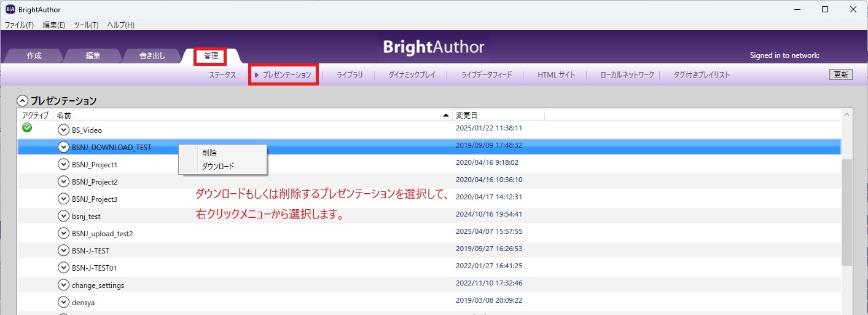868x315 pixels.
Task: Expand the densya presentation chevron
Action: [63, 302]
